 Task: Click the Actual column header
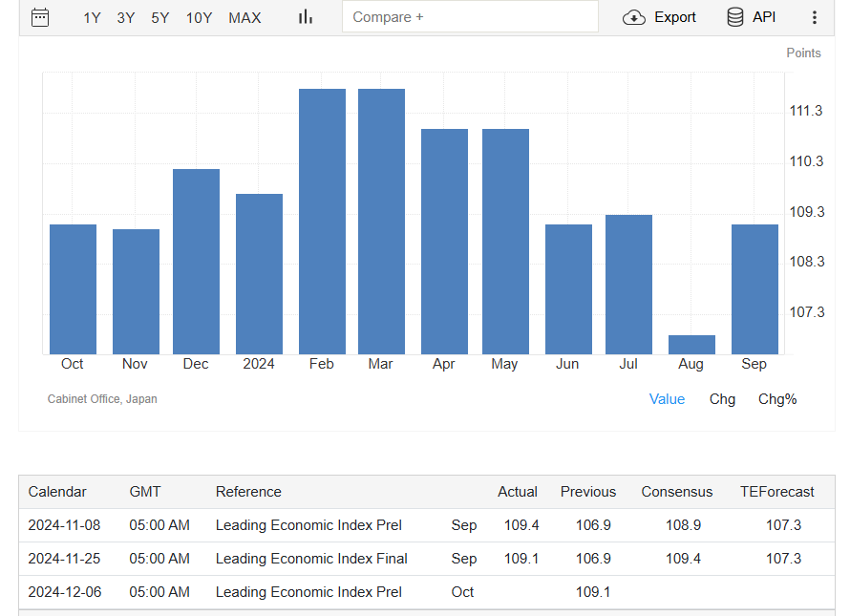pyautogui.click(x=518, y=492)
